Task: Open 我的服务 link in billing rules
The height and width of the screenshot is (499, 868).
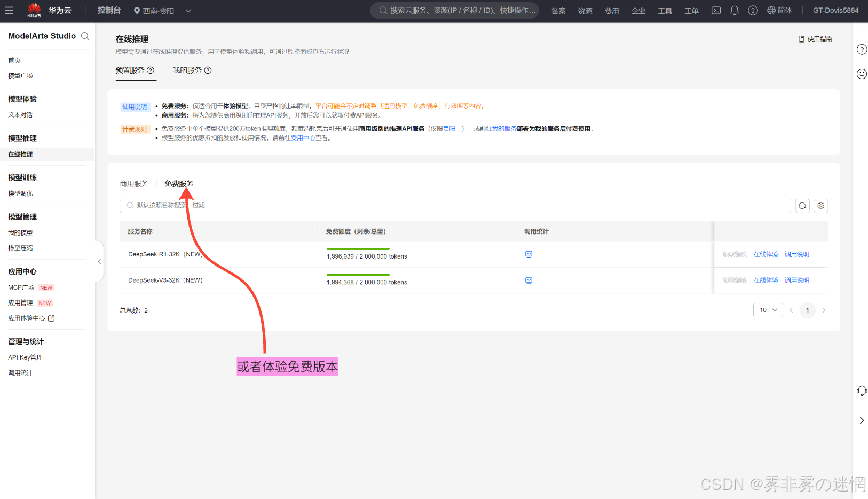Action: point(504,129)
